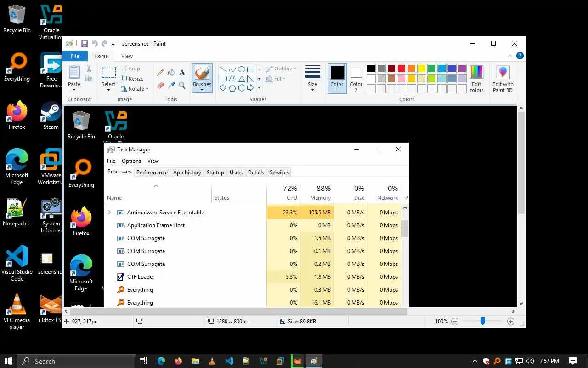Click the zoom out minus button
Viewport: 588px width, 368px height.
click(x=455, y=322)
